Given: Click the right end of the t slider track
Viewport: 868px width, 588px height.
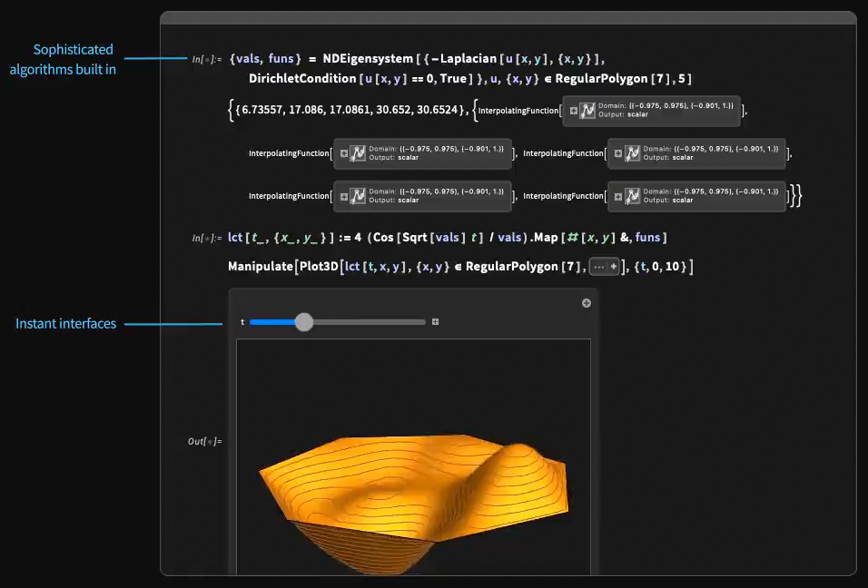Looking at the screenshot, I should click(422, 322).
